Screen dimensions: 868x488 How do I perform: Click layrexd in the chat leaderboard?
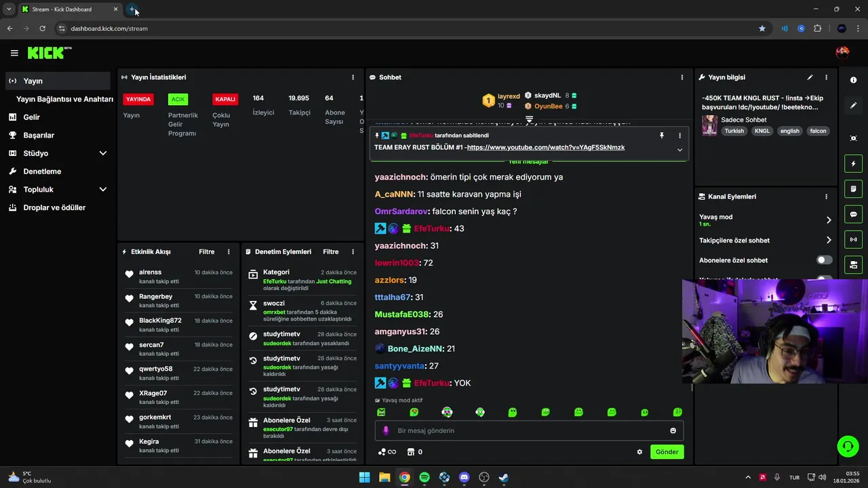coord(509,97)
